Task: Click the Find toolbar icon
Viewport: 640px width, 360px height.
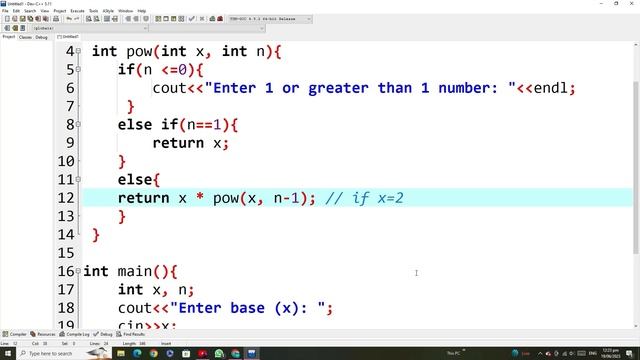Action: (89, 19)
